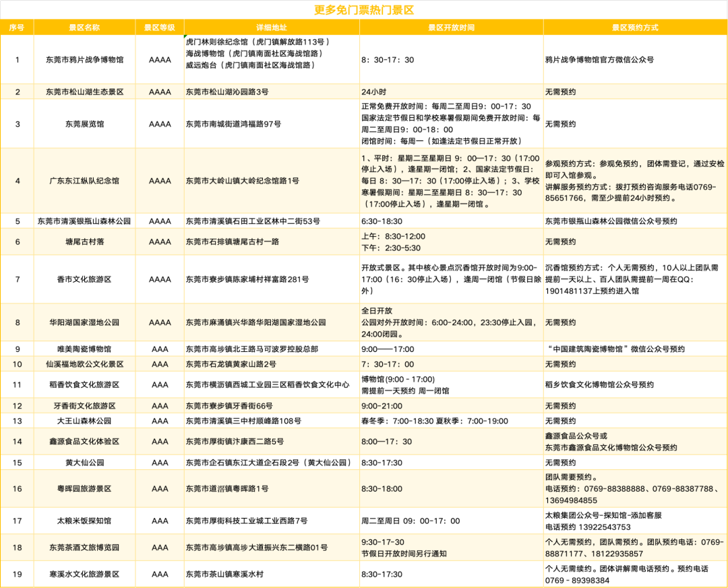Click the 华阳湖国家湿地公园 name cell
Viewport: 728px width, 588px height.
84,322
